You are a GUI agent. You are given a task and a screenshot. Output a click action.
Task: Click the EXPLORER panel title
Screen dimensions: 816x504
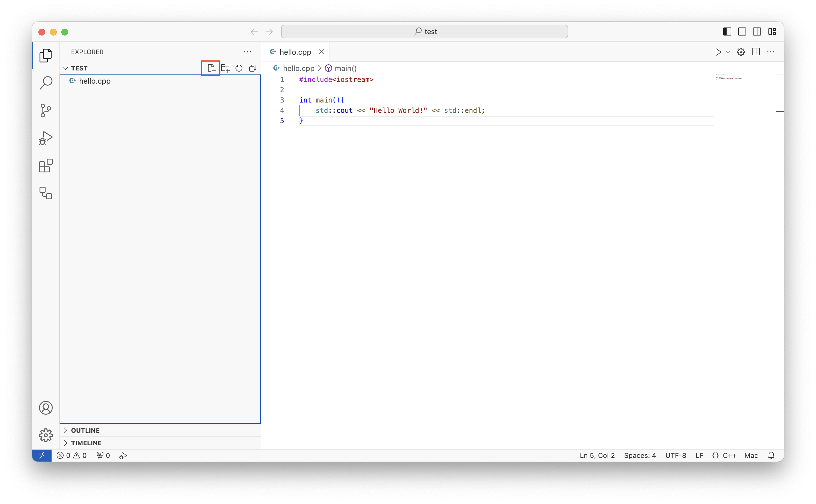(87, 52)
